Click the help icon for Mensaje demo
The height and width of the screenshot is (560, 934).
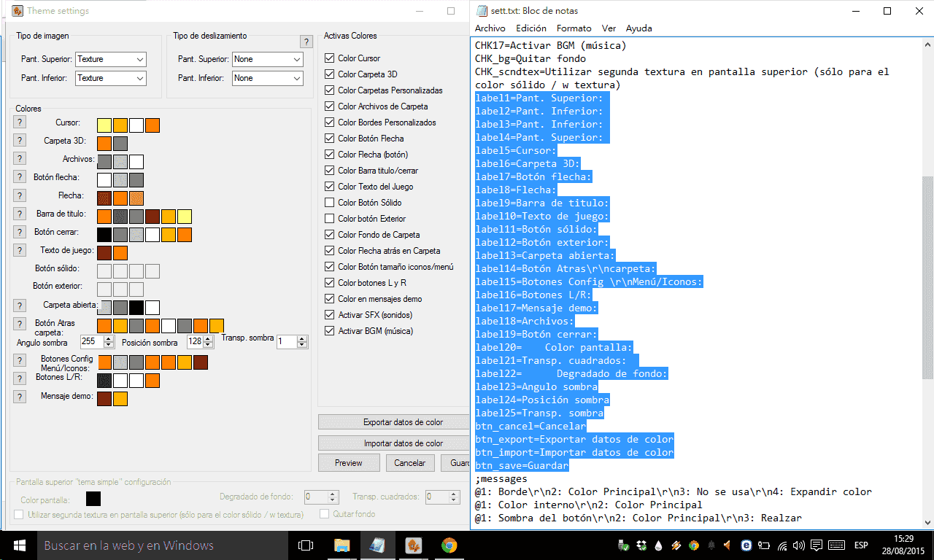tap(20, 397)
